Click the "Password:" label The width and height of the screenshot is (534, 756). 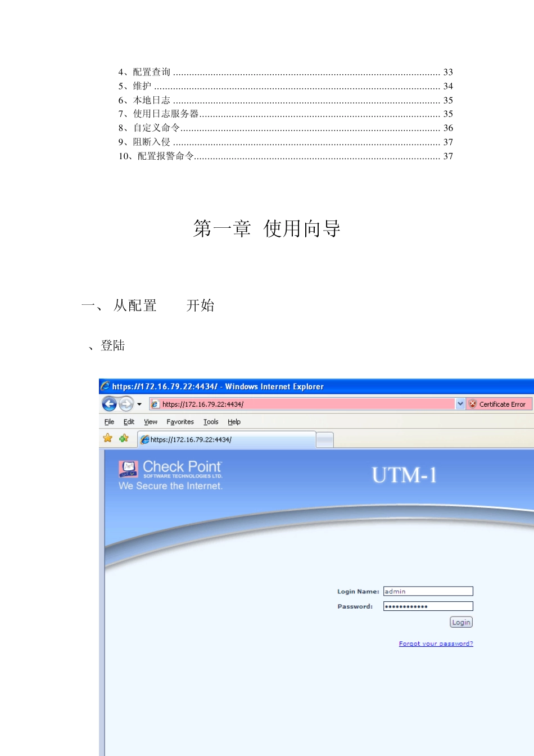pyautogui.click(x=355, y=606)
